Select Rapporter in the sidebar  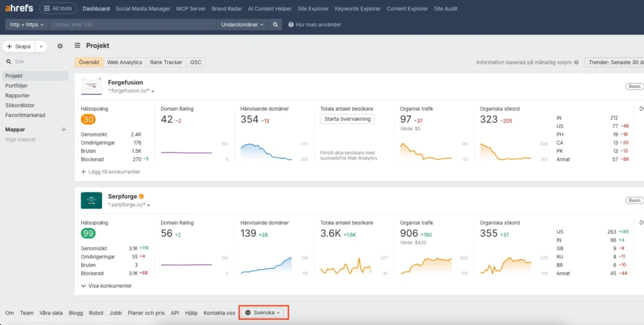click(x=17, y=96)
